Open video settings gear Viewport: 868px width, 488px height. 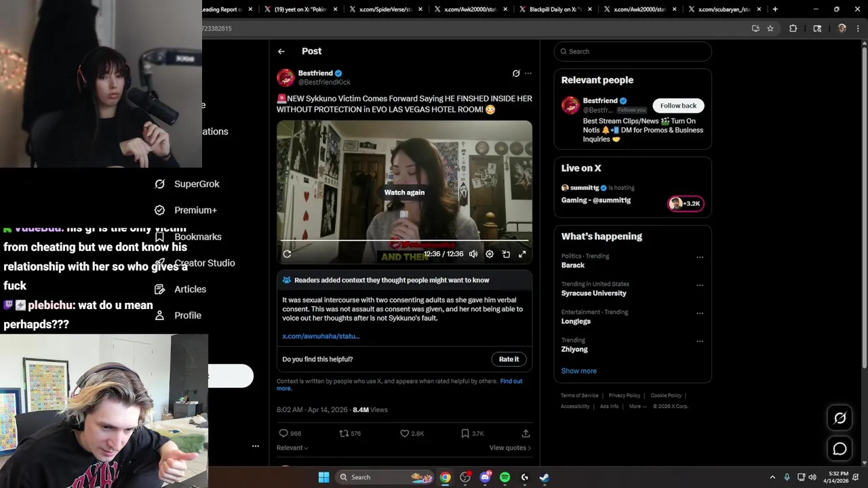(490, 254)
